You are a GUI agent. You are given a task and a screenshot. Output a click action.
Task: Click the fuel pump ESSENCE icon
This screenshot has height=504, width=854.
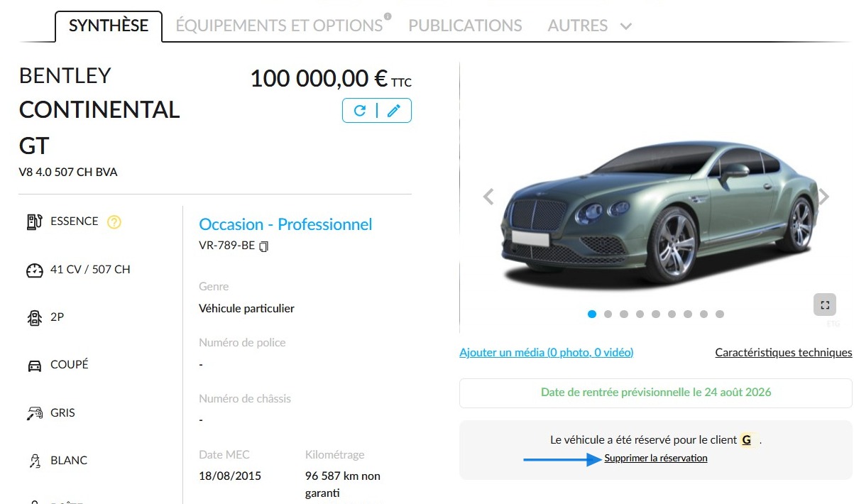point(34,221)
